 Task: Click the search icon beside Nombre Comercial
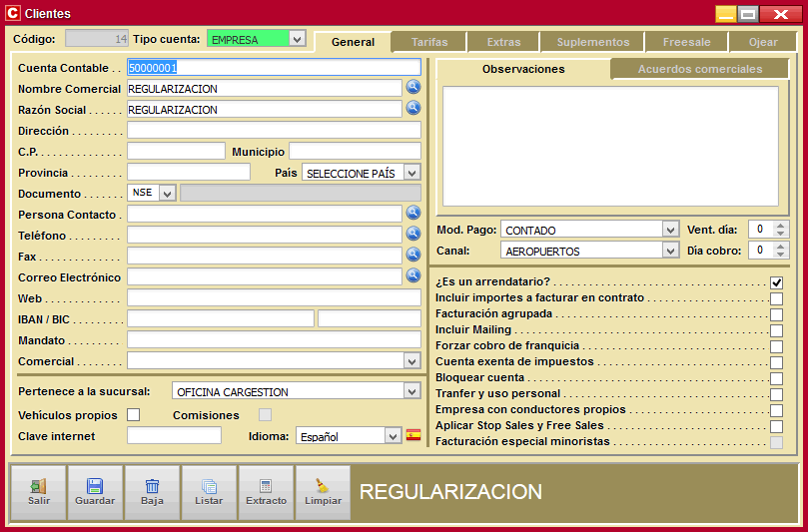[x=413, y=87]
